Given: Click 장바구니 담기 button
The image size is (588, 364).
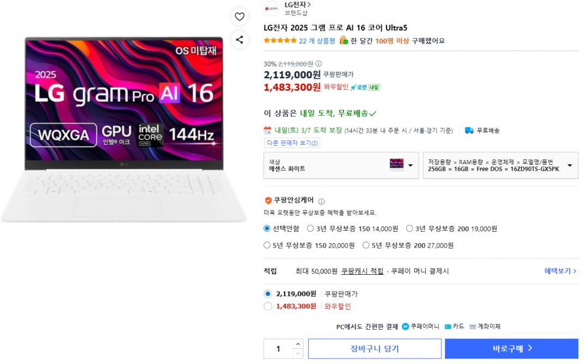Looking at the screenshot, I should (x=375, y=349).
